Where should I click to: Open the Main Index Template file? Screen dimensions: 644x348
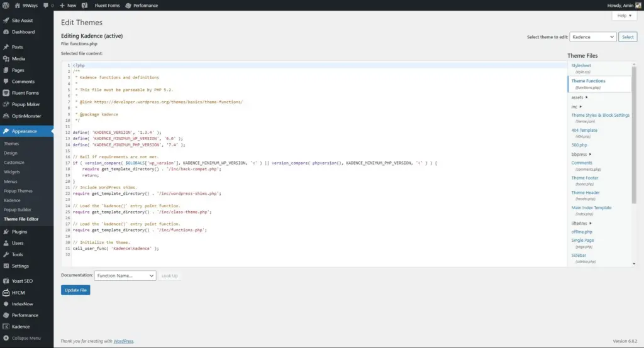click(591, 208)
